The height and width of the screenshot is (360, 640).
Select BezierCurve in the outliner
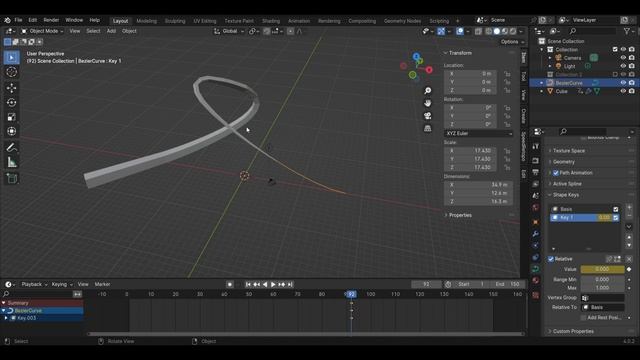pyautogui.click(x=569, y=83)
